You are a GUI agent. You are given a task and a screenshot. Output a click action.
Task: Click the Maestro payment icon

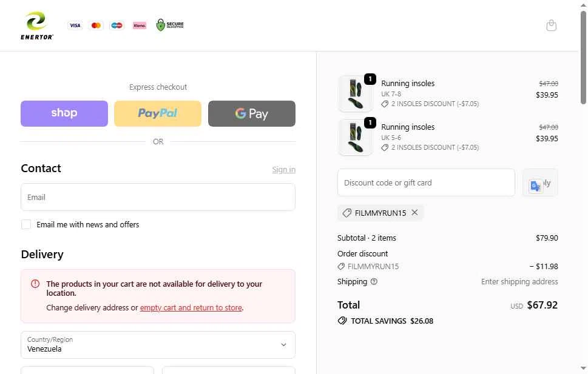click(x=117, y=25)
